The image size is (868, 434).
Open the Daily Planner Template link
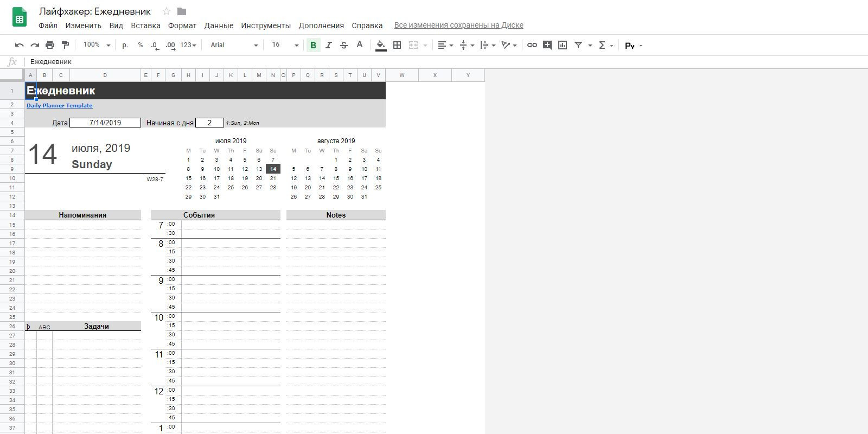pyautogui.click(x=60, y=105)
